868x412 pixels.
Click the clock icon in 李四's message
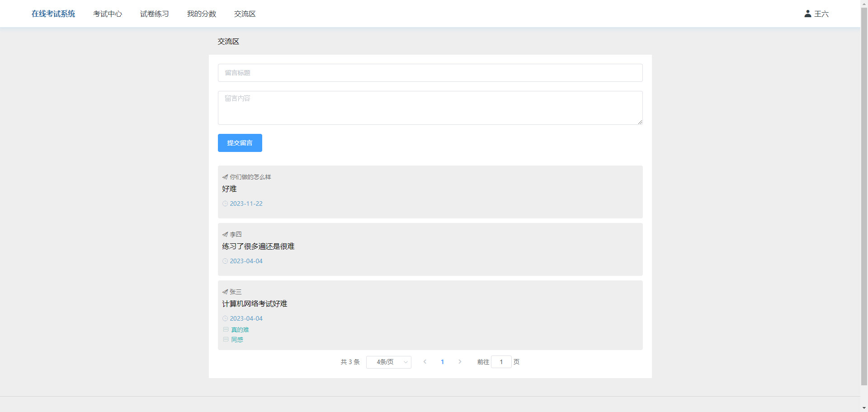point(225,261)
